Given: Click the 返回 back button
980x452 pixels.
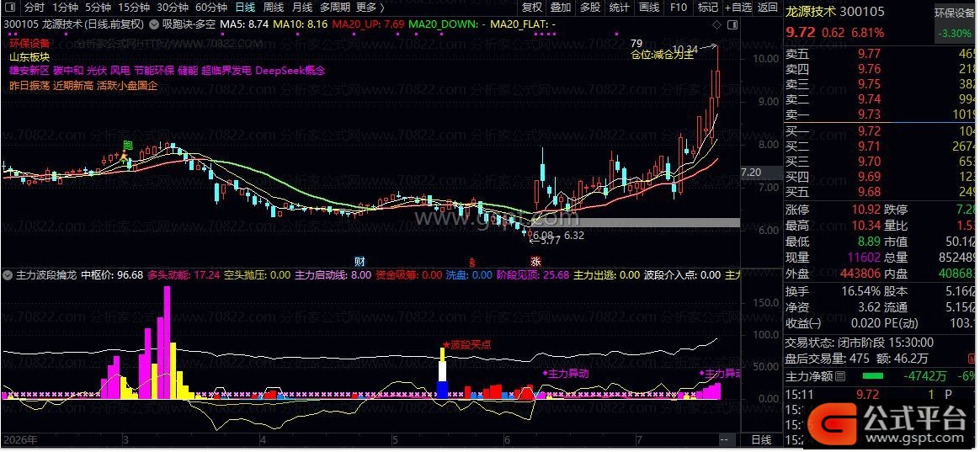Looking at the screenshot, I should pos(768,8).
